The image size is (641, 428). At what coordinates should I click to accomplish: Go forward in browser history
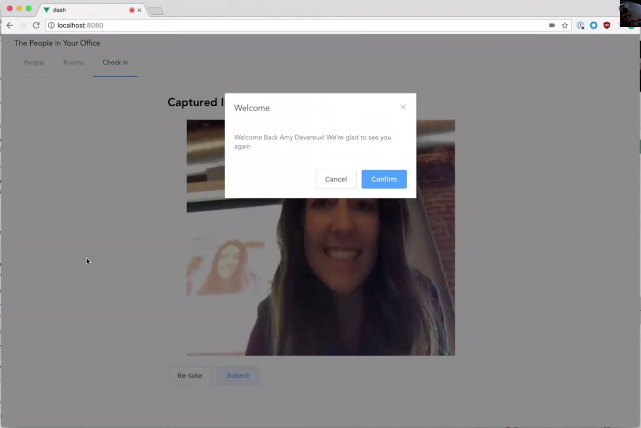23,25
